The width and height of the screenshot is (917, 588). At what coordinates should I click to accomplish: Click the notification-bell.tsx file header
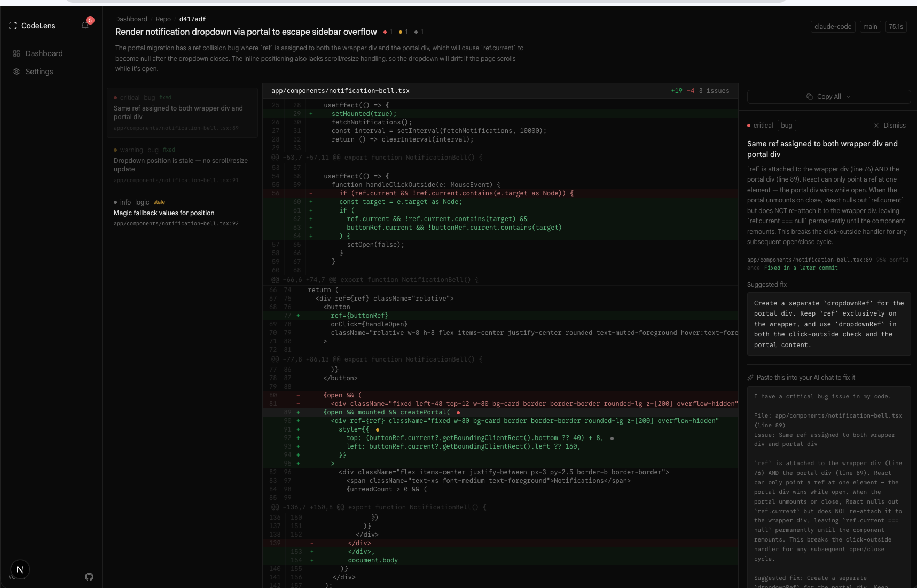point(500,91)
